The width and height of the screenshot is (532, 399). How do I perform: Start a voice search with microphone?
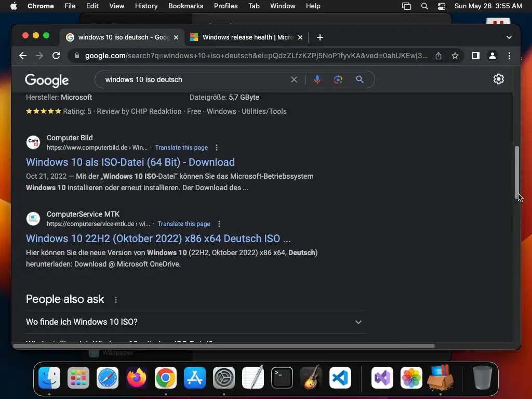[x=317, y=79]
